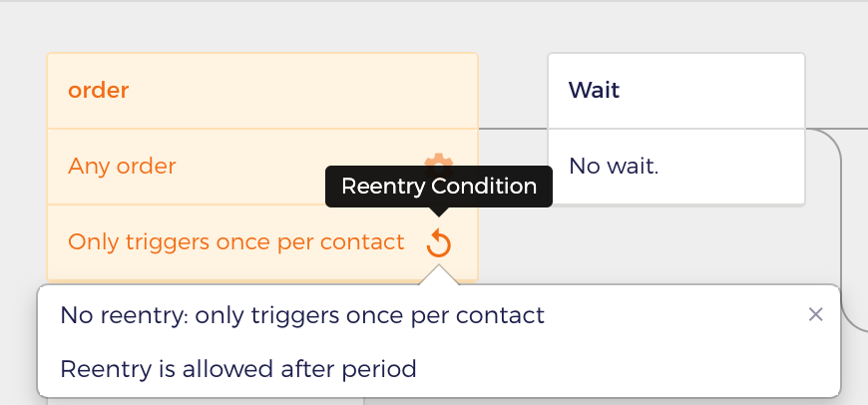The height and width of the screenshot is (405, 868).
Task: Select the order trigger block header
Action: [262, 91]
